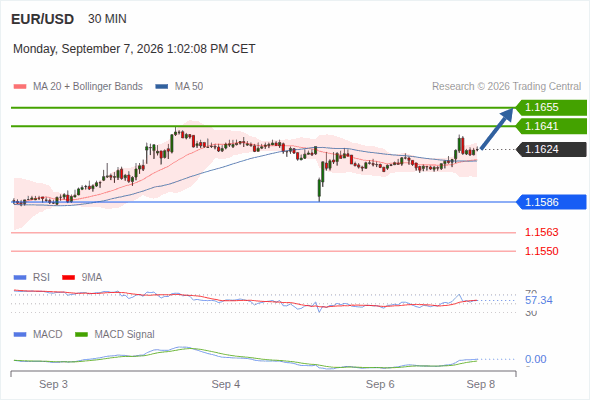Click the blue 1.1586 pivot tag

click(x=551, y=202)
